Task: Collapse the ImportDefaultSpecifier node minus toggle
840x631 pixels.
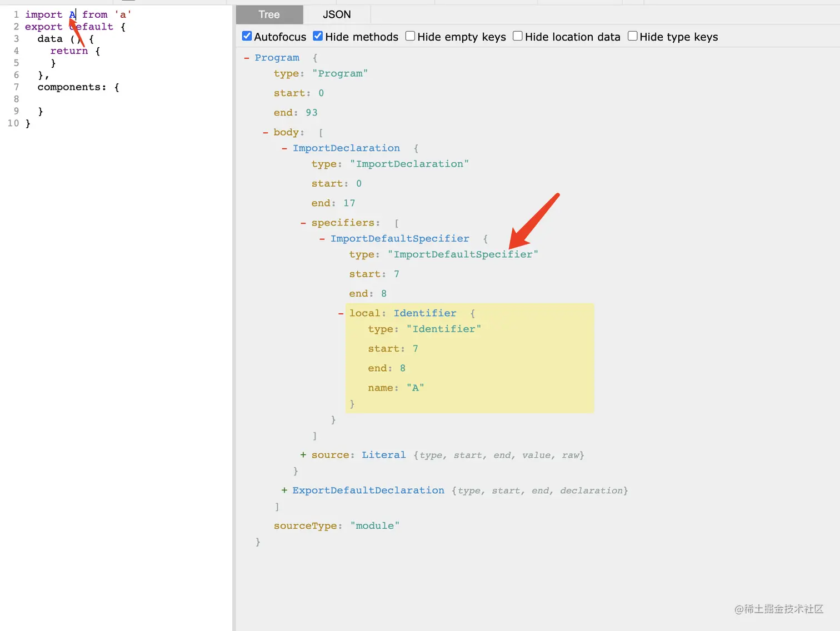Action: 322,239
